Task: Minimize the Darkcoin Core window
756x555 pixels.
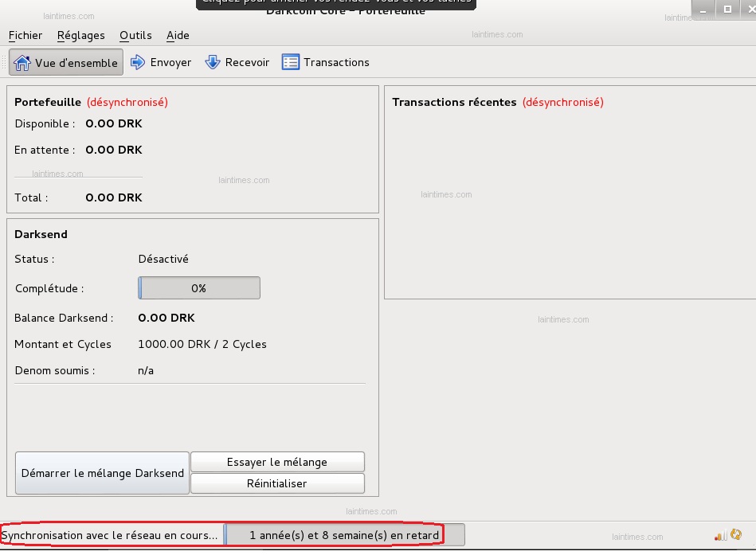Action: click(x=703, y=10)
